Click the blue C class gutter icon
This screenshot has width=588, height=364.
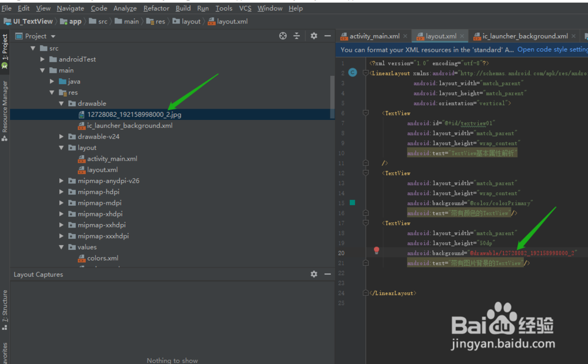click(352, 72)
